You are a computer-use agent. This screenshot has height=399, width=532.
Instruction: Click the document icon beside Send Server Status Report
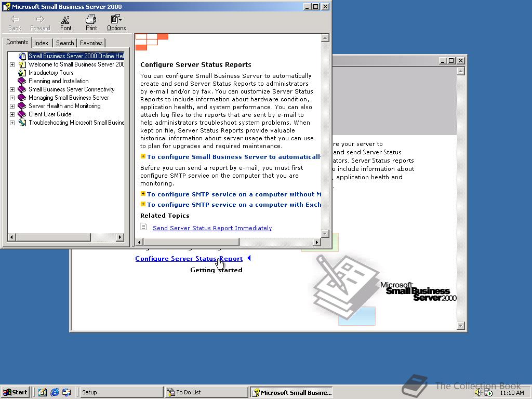click(x=143, y=227)
